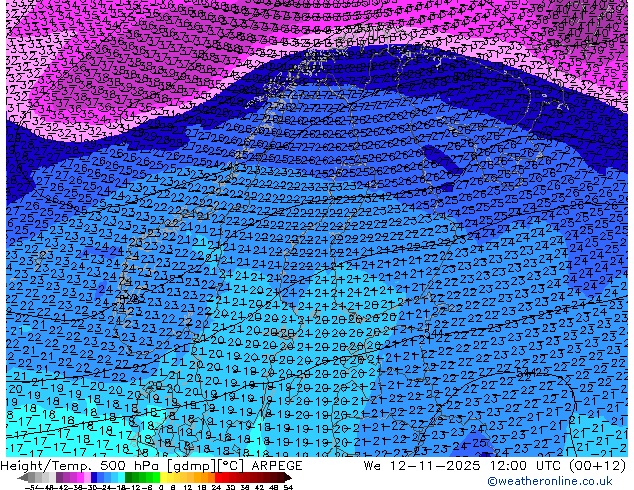The image size is (634, 490).
Task: Click the gray arrow at legend's cold end
Action: tap(22, 477)
